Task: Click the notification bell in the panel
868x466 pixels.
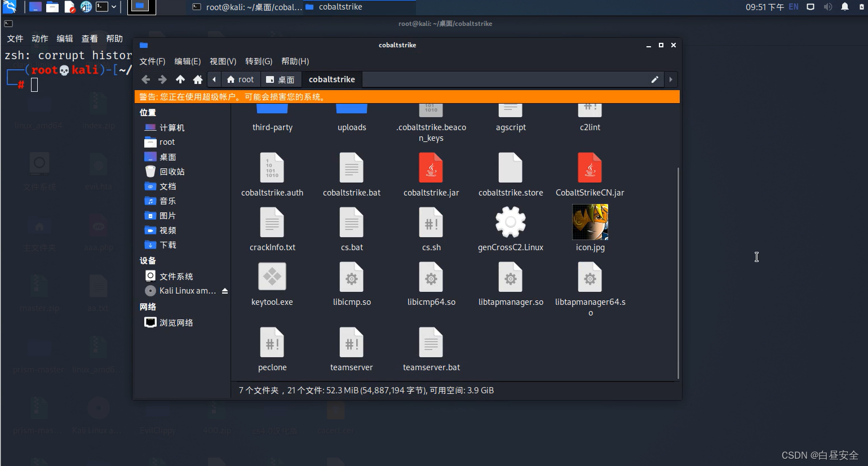Action: [845, 7]
